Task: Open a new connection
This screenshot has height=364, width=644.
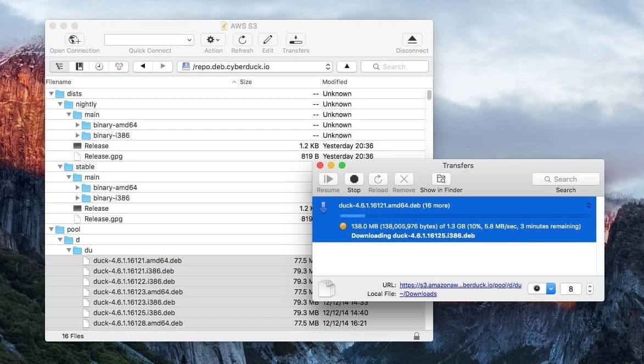Action: click(x=74, y=40)
